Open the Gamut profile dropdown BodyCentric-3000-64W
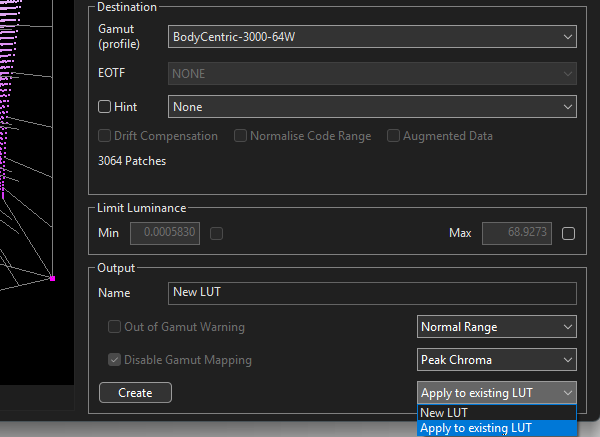The height and width of the screenshot is (437, 600). pos(372,37)
